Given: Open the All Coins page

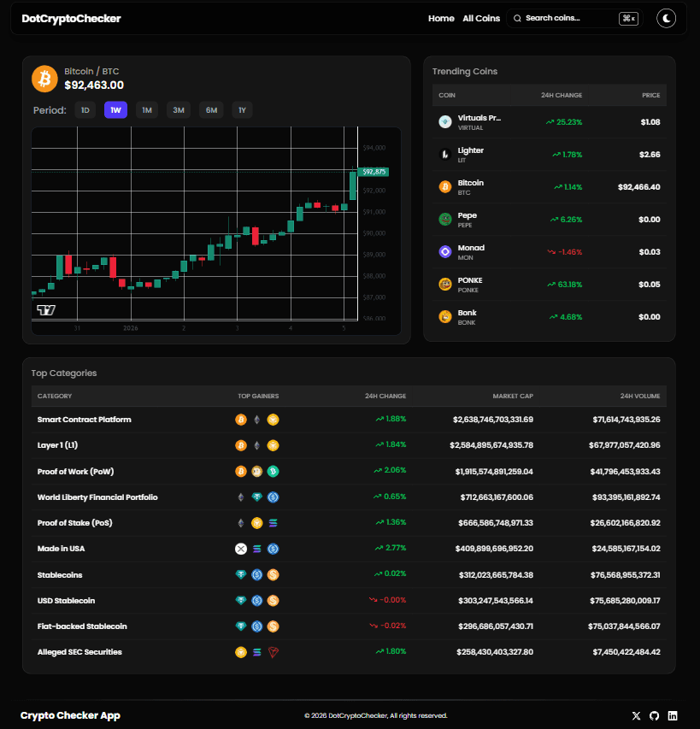Looking at the screenshot, I should (x=481, y=18).
